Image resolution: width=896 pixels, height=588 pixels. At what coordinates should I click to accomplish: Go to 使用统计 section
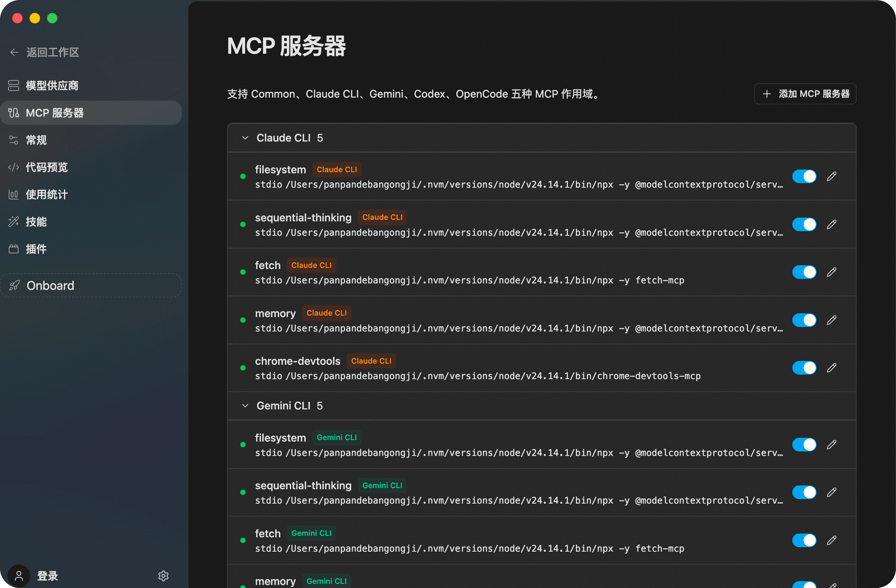pyautogui.click(x=47, y=194)
